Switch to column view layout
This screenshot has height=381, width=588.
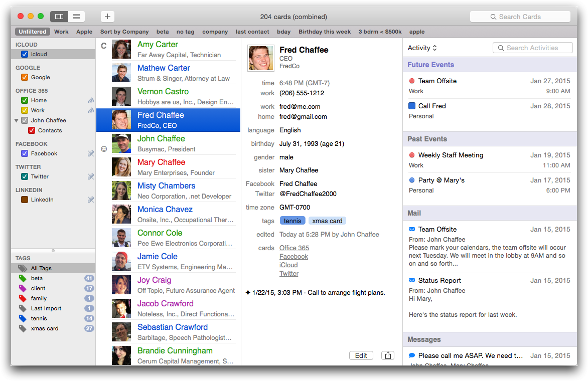[59, 17]
